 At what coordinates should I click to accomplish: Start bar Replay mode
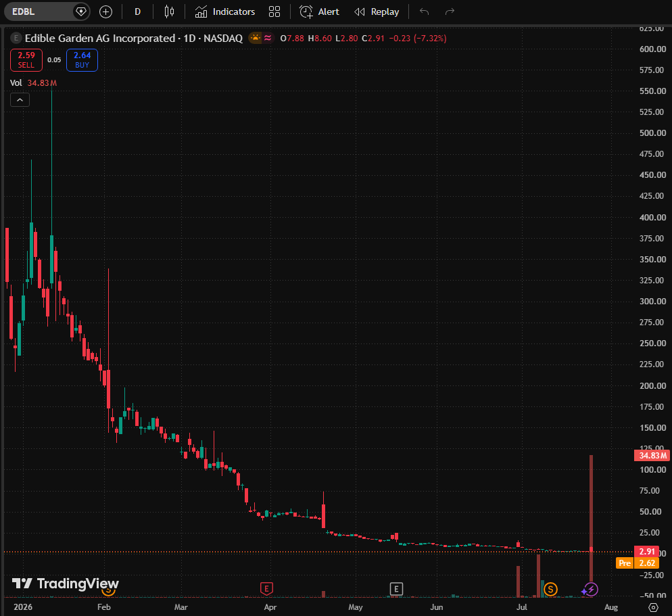pyautogui.click(x=377, y=11)
